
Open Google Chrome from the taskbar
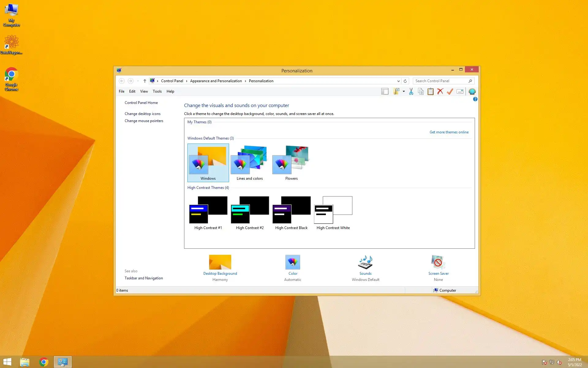[x=44, y=362]
